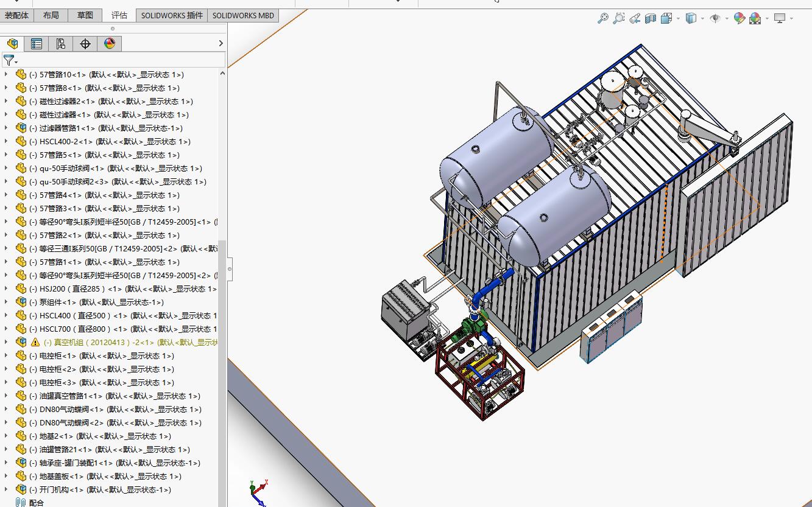
Task: Open PropertyManager tab
Action: 37,43
